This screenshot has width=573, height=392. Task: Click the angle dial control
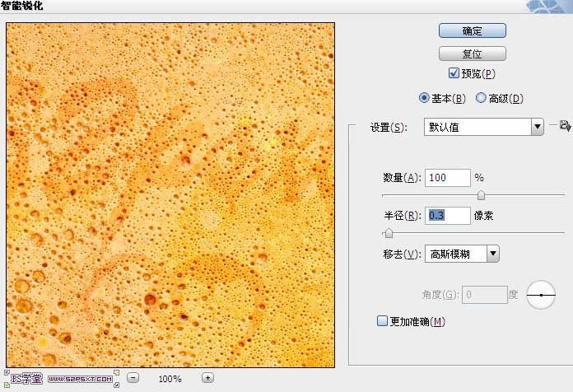[x=541, y=295]
